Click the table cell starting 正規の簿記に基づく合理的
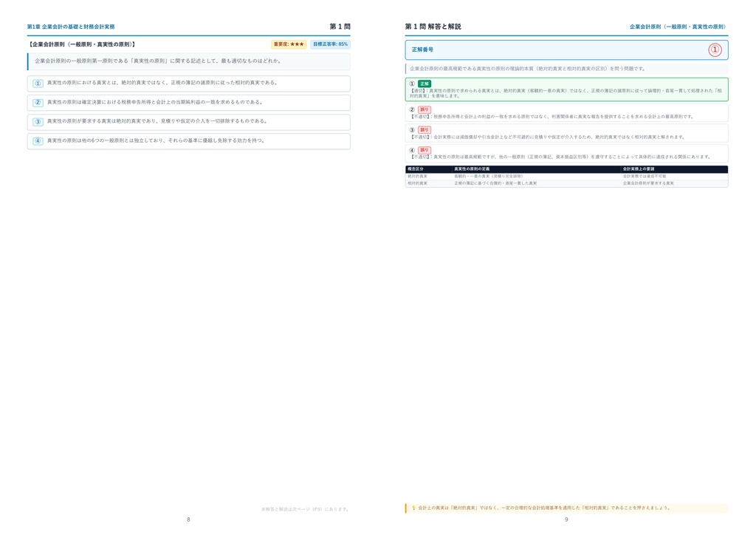 [495, 183]
